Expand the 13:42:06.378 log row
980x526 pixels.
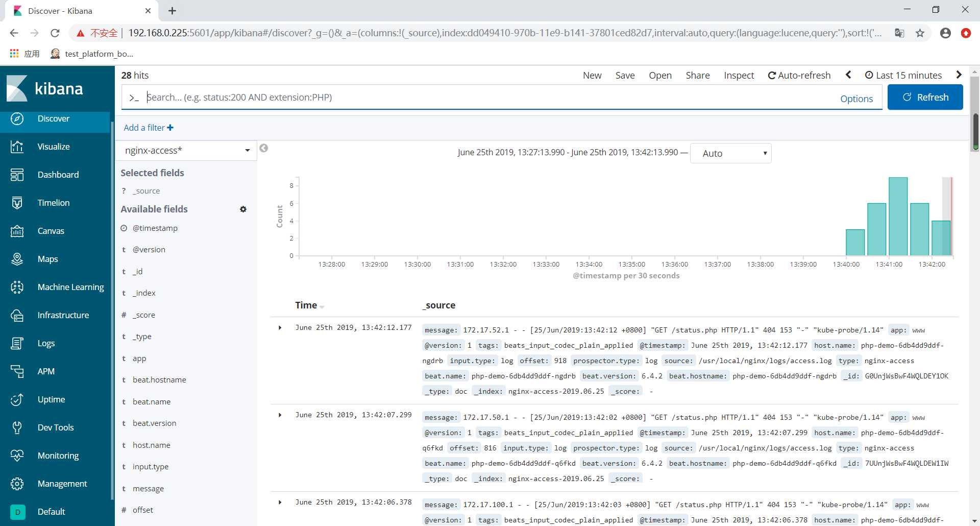click(280, 503)
